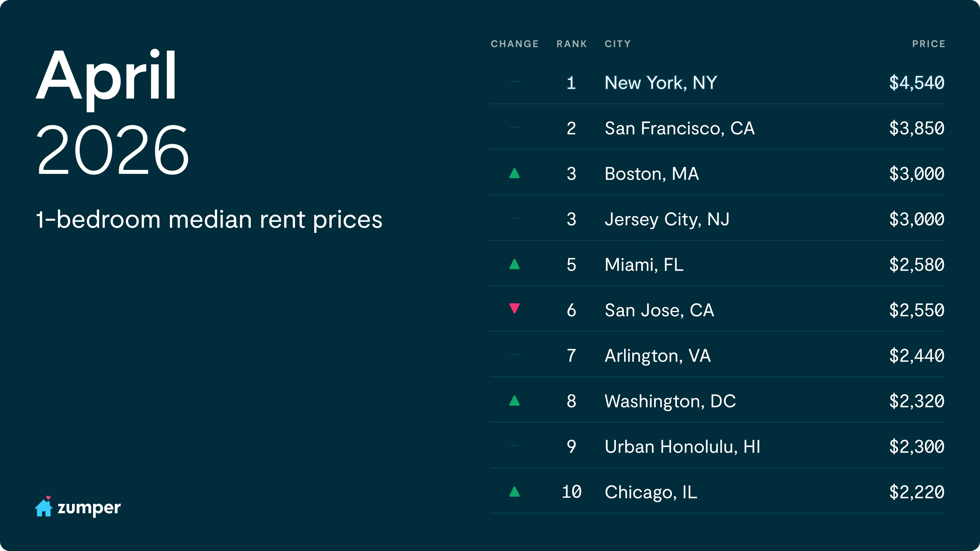Viewport: 980px width, 551px height.
Task: Click the no-change dash for Arlington
Action: click(514, 354)
